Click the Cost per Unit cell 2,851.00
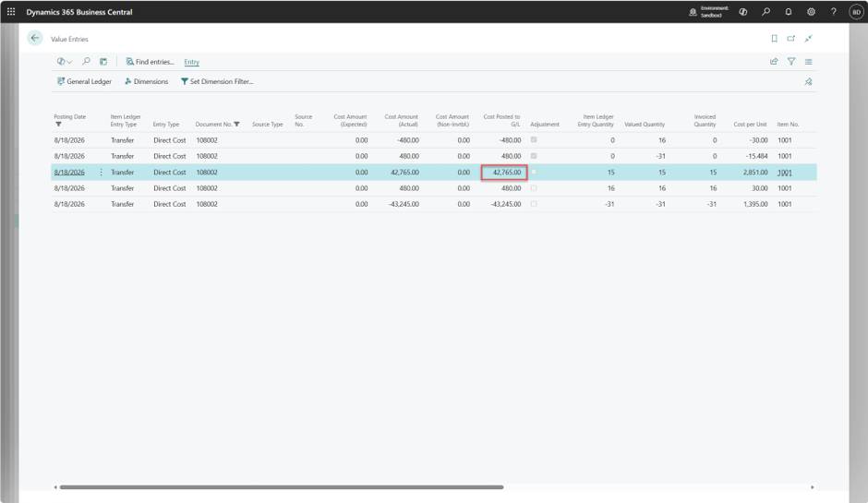Viewport: 868px width, 503px height. coord(755,173)
